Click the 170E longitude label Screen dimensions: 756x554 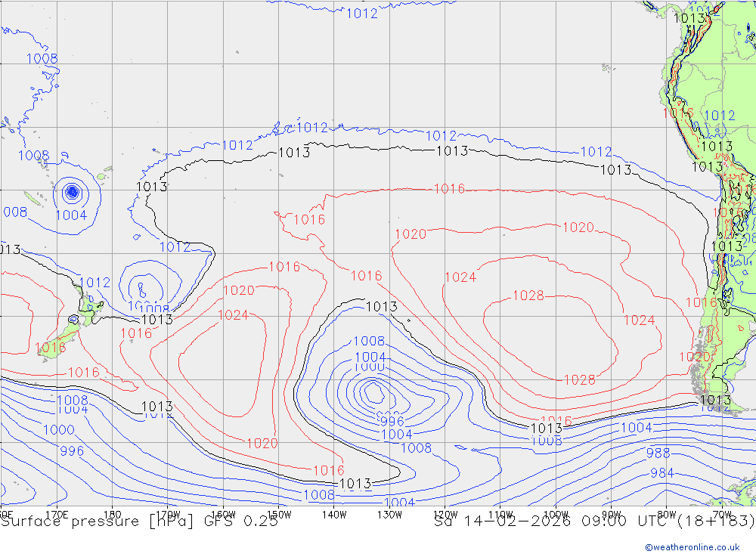57,515
